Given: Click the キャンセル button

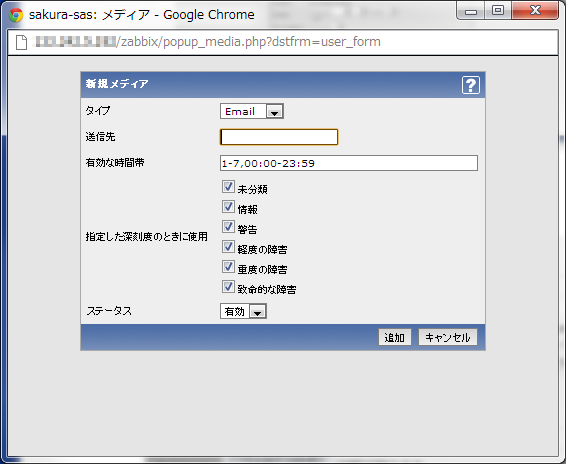Looking at the screenshot, I should click(x=448, y=337).
